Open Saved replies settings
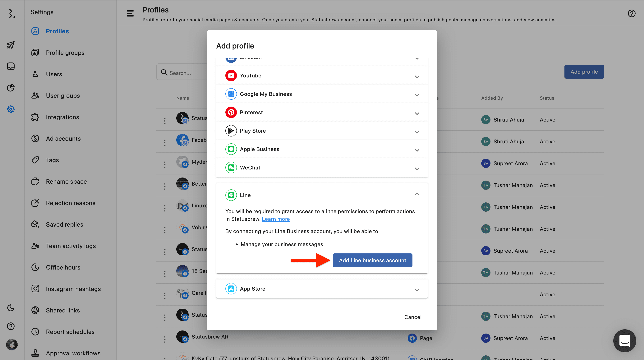 [57, 224]
